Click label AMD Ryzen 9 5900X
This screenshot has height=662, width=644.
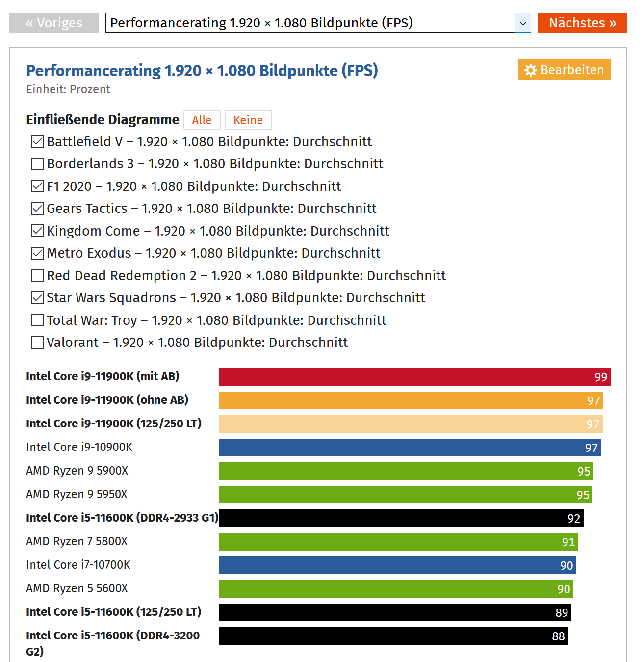(77, 471)
